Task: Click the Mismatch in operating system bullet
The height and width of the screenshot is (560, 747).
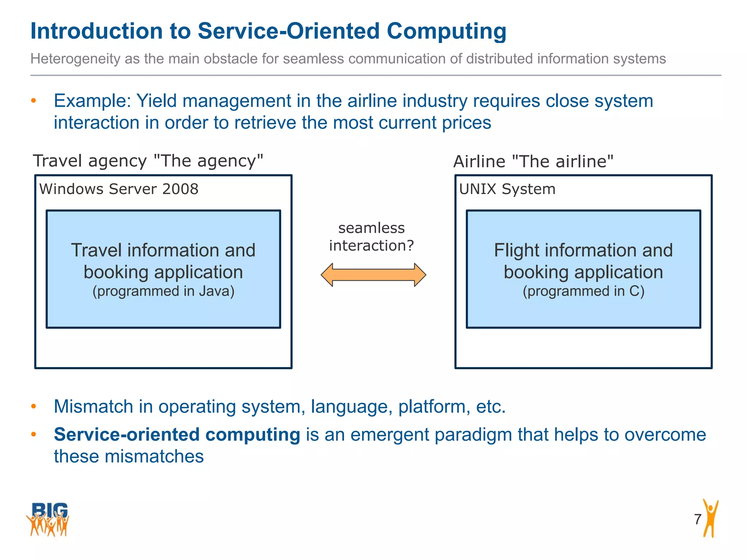Action: (x=279, y=407)
